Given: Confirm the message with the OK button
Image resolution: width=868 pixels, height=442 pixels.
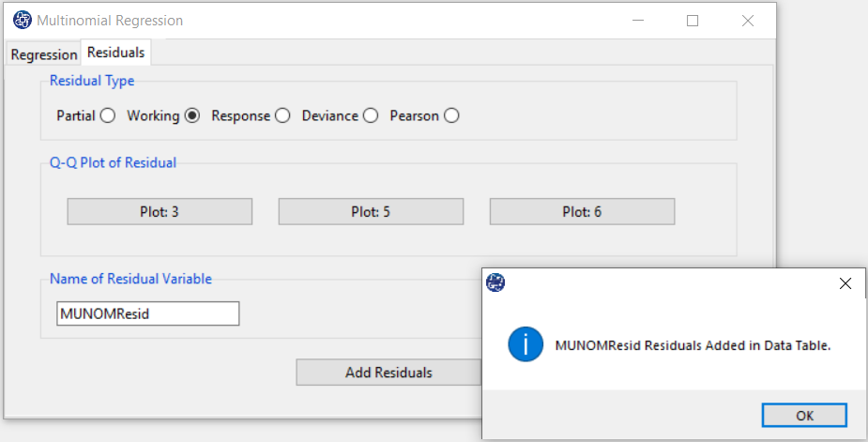Looking at the screenshot, I should pos(804,416).
